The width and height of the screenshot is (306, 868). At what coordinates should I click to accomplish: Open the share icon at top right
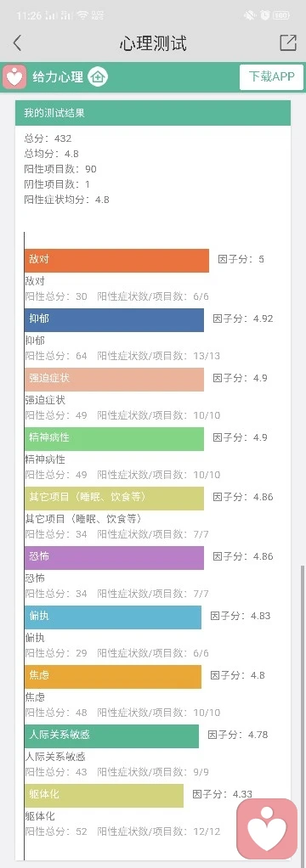pos(288,42)
